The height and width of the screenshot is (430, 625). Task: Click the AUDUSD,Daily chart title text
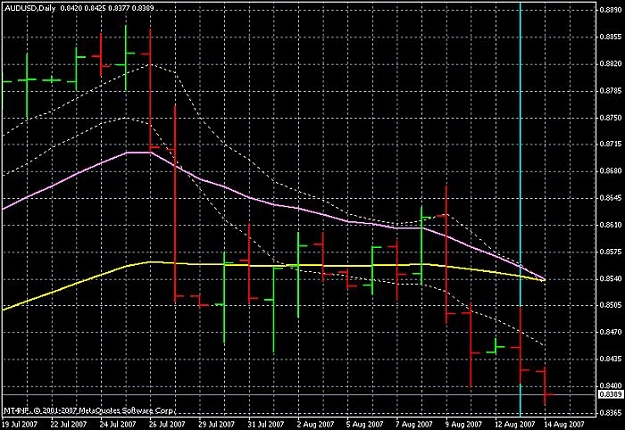(30, 8)
